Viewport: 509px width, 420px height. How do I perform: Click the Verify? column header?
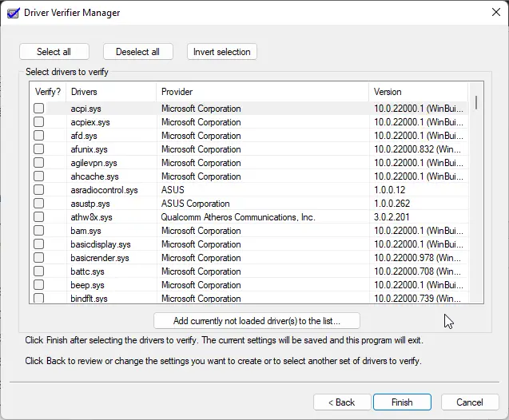(47, 92)
